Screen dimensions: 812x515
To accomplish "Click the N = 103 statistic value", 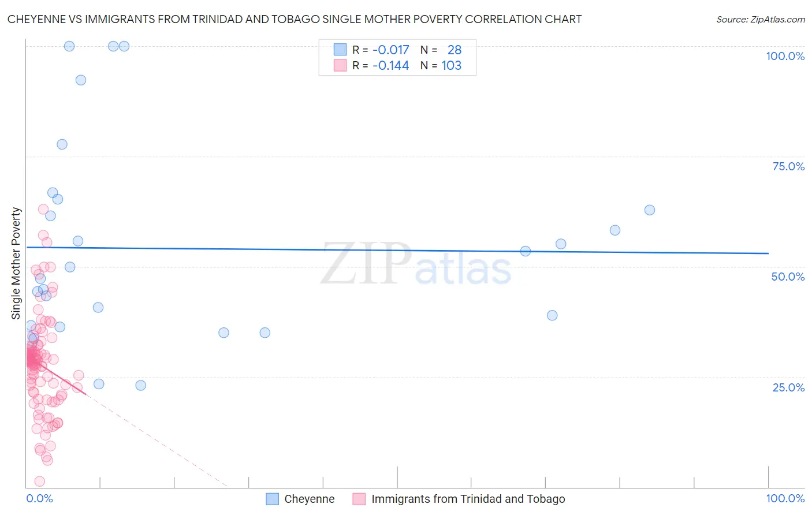I will coord(441,65).
